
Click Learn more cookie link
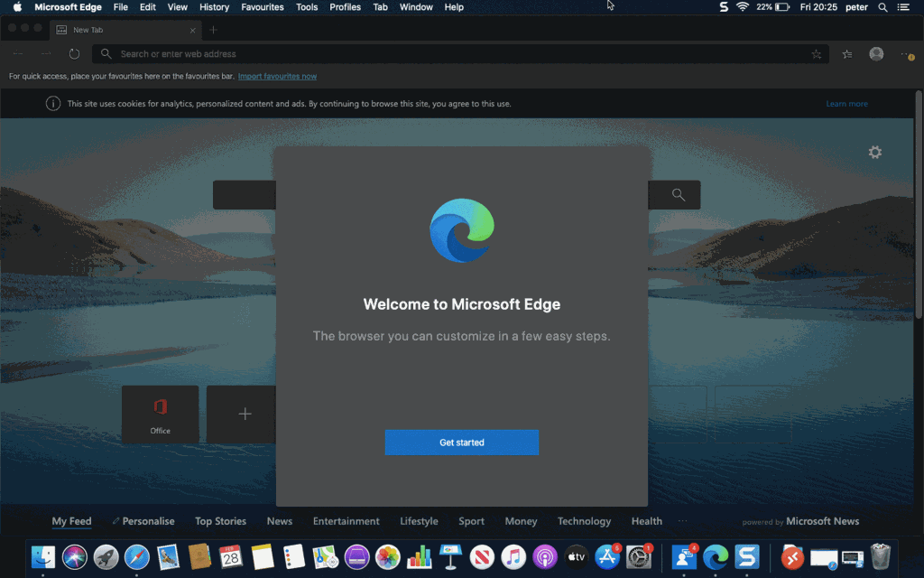[845, 104]
